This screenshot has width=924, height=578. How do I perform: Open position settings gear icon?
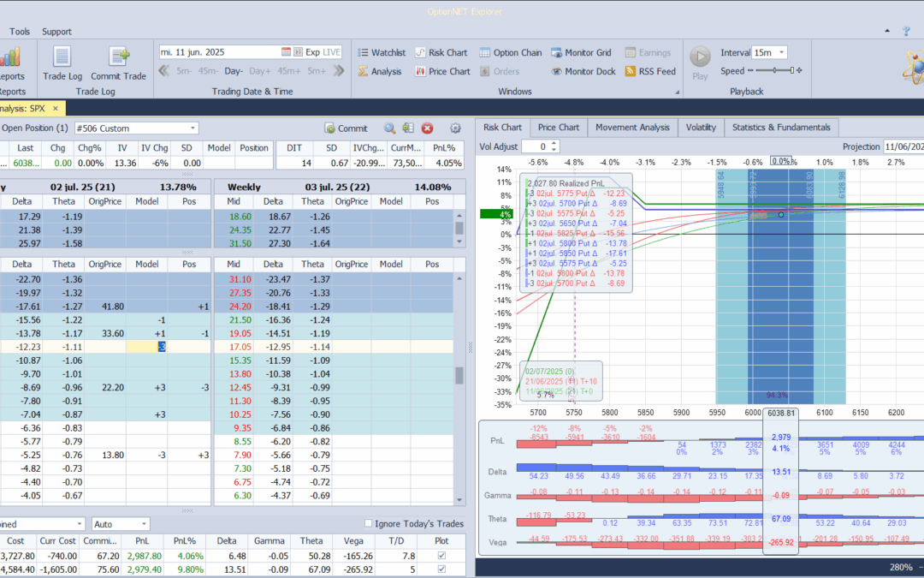tap(455, 128)
